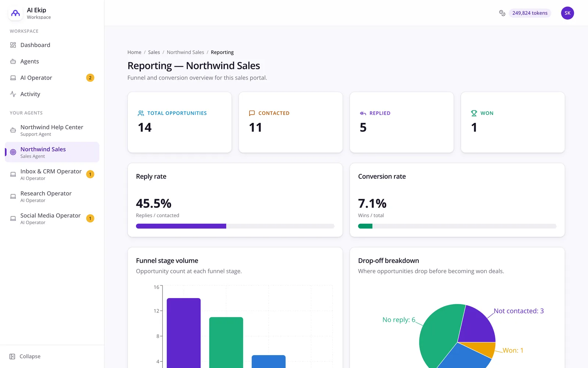This screenshot has width=588, height=368.
Task: Open the Social Media Operator agent
Action: (x=52, y=218)
